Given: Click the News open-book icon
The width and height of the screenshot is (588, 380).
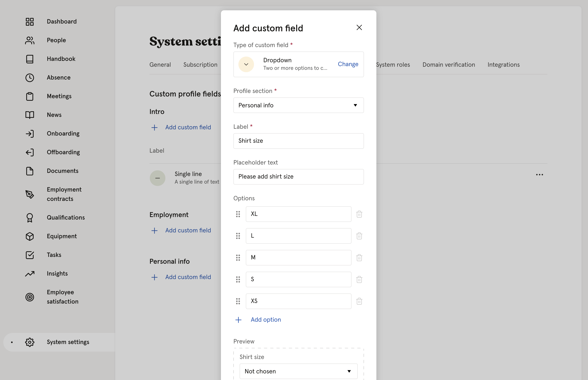Looking at the screenshot, I should [x=30, y=115].
